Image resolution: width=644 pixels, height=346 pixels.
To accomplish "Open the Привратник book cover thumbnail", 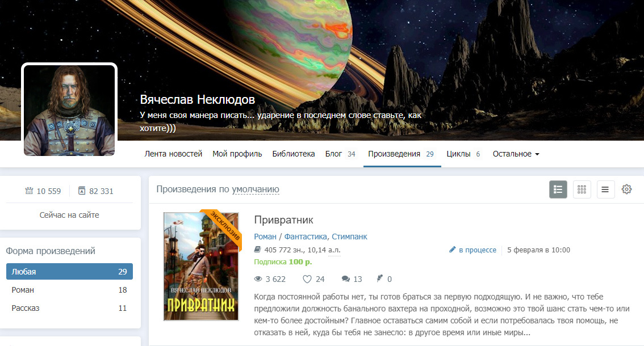I will coord(201,267).
